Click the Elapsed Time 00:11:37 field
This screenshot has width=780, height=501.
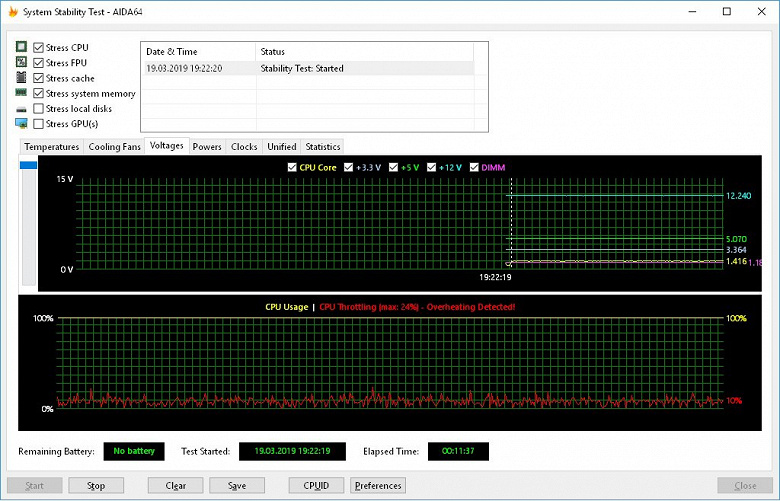pos(458,451)
